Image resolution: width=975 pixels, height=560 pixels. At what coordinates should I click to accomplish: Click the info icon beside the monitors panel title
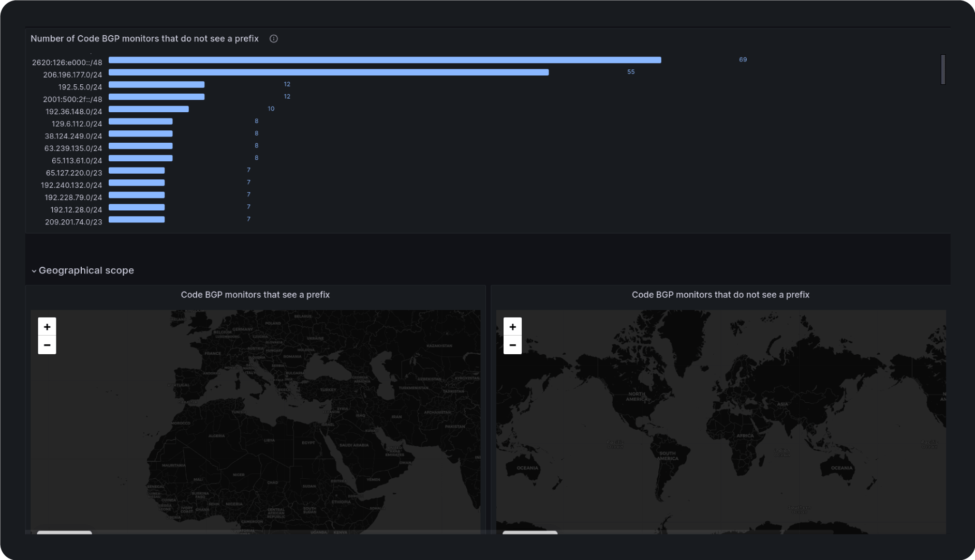click(x=274, y=39)
